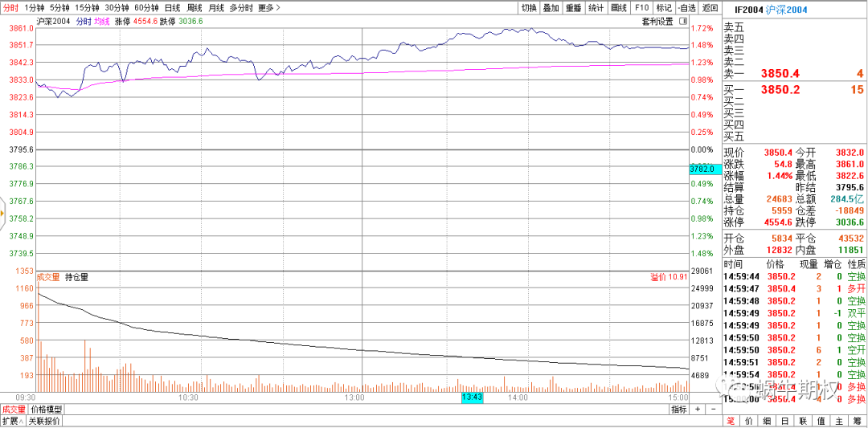Open 套利设置 arbitrage settings
Screen dimensions: 868x428
(657, 21)
